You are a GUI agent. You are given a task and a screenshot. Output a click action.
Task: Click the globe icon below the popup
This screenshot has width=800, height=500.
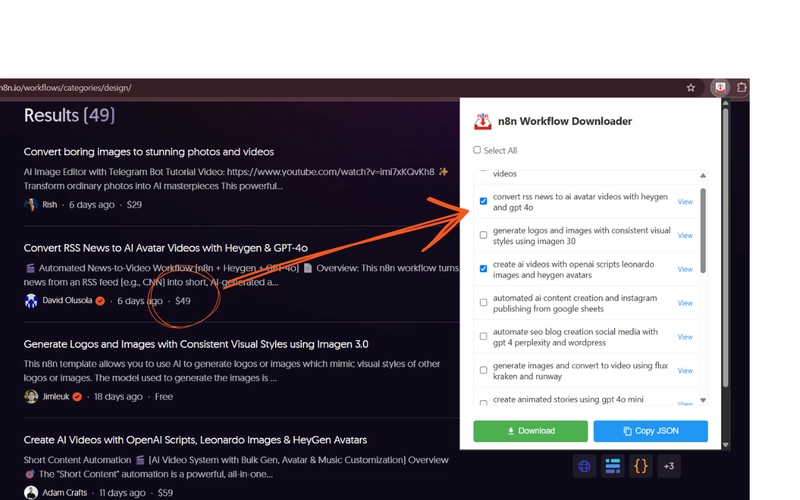(585, 466)
